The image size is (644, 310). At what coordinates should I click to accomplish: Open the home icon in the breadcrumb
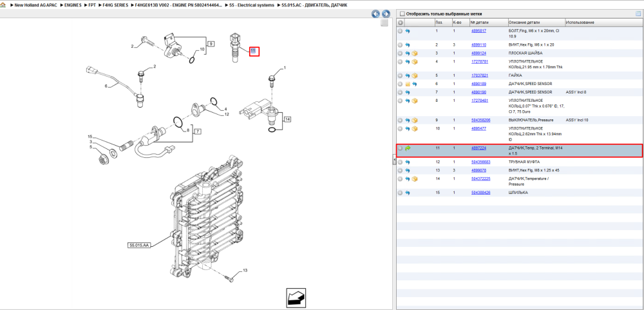click(3, 5)
